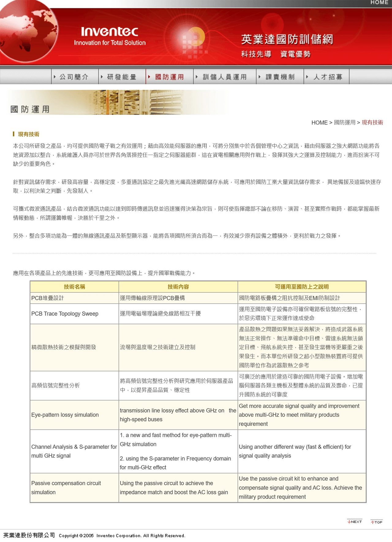Click the NEXT arrow button

pyautogui.click(x=355, y=521)
